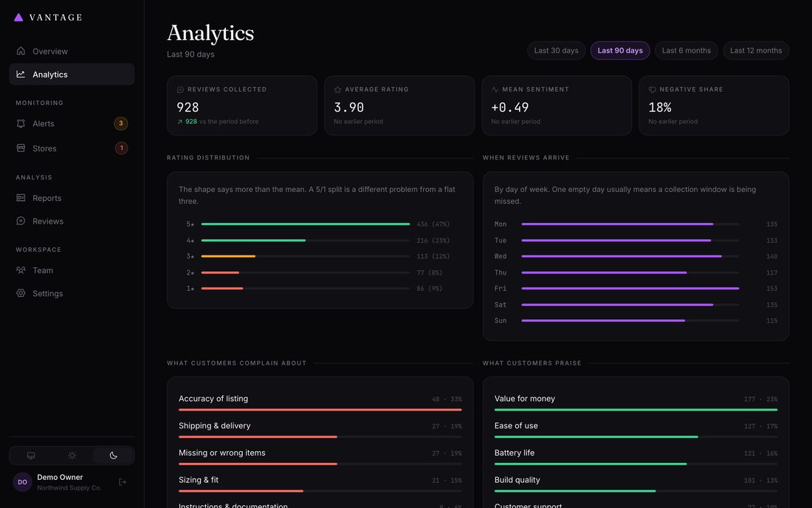Click the Team people icon
812x508 pixels.
[x=21, y=270]
